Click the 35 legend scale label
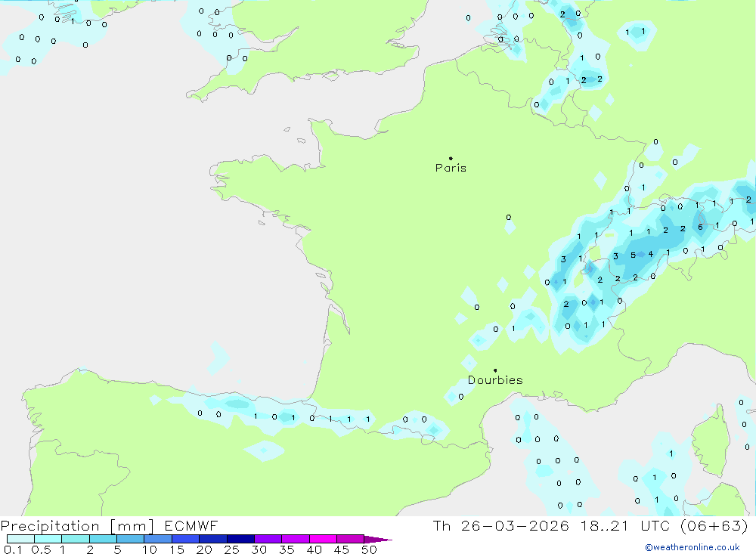This screenshot has width=756, height=554. tap(287, 549)
